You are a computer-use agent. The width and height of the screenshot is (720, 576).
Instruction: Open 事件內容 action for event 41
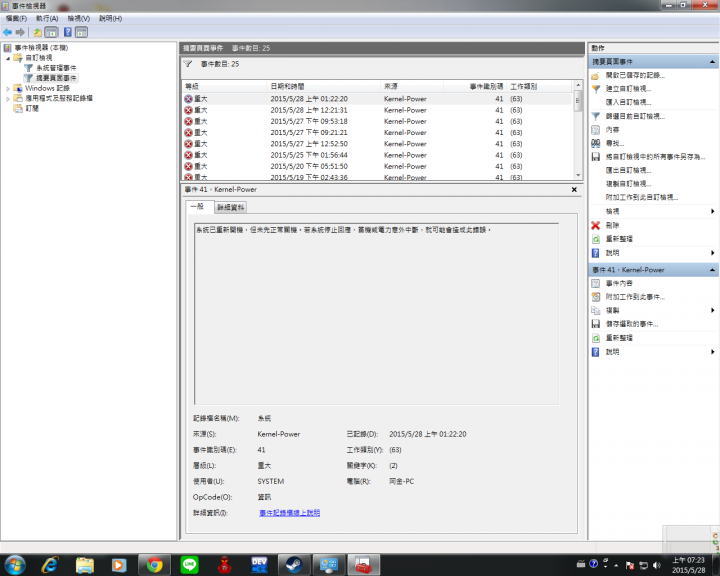click(619, 283)
